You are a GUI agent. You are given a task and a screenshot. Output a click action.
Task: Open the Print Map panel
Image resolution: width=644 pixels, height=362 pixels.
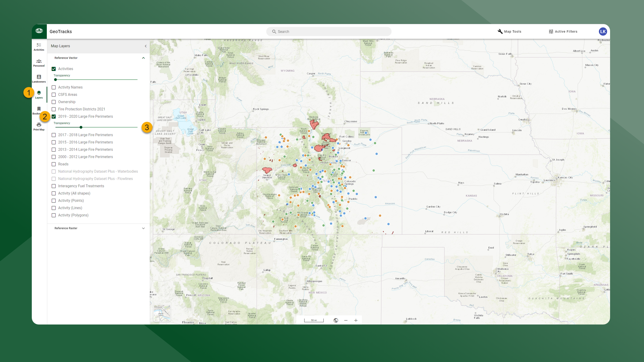[x=39, y=126]
